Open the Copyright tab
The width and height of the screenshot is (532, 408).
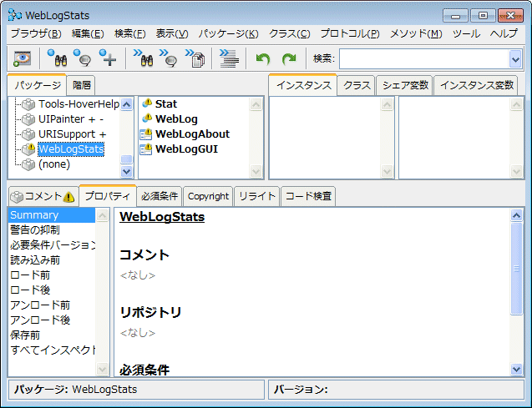208,196
